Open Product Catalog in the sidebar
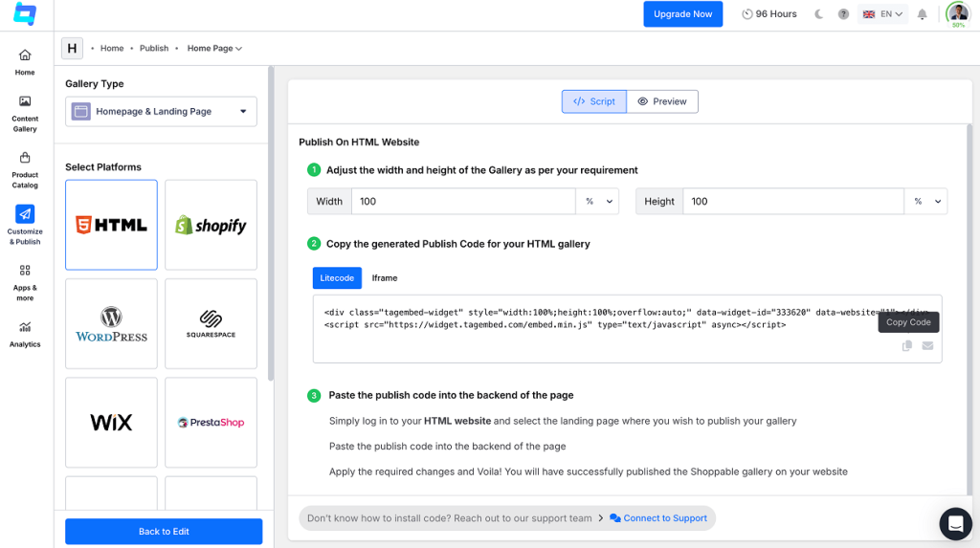The height and width of the screenshot is (548, 980). tap(25, 170)
